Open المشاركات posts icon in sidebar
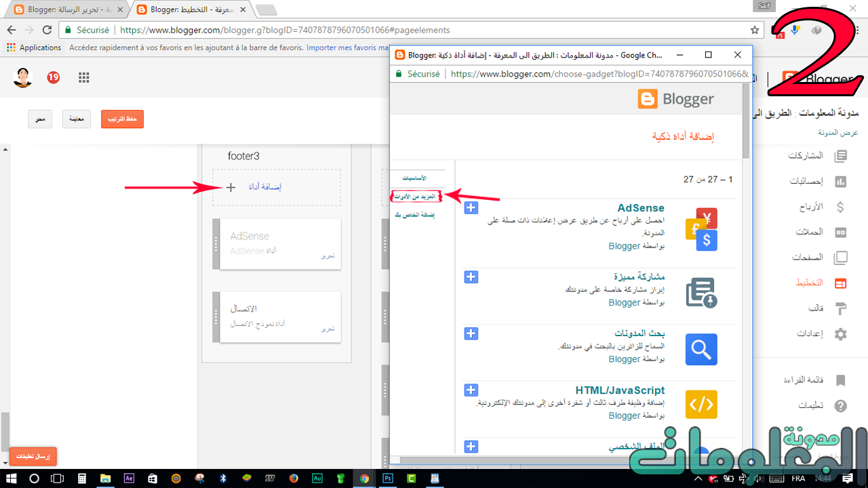Screen dimensions: 868x488 click(x=841, y=156)
